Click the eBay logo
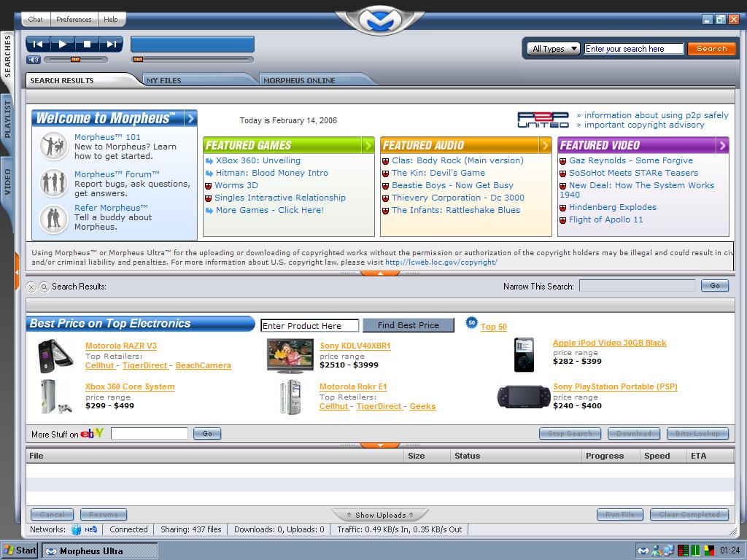Screen dimensions: 747x560 point(92,433)
